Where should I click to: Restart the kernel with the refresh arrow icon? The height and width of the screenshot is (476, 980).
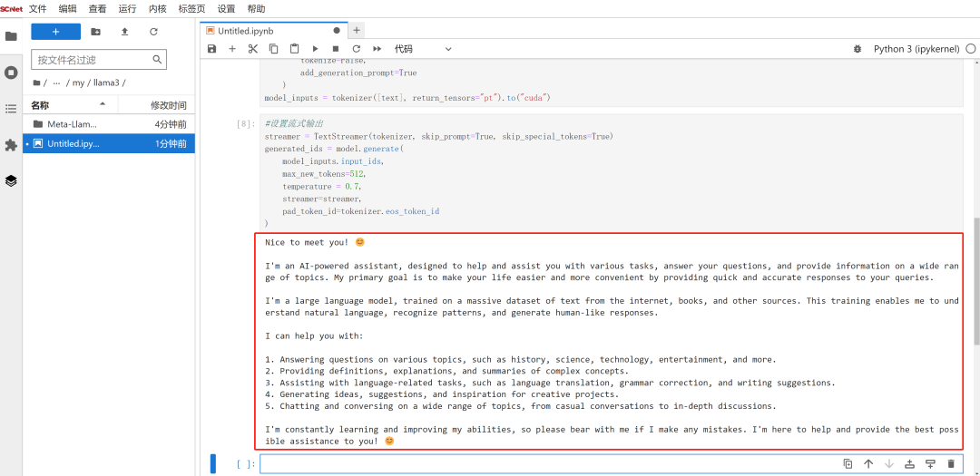tap(356, 49)
